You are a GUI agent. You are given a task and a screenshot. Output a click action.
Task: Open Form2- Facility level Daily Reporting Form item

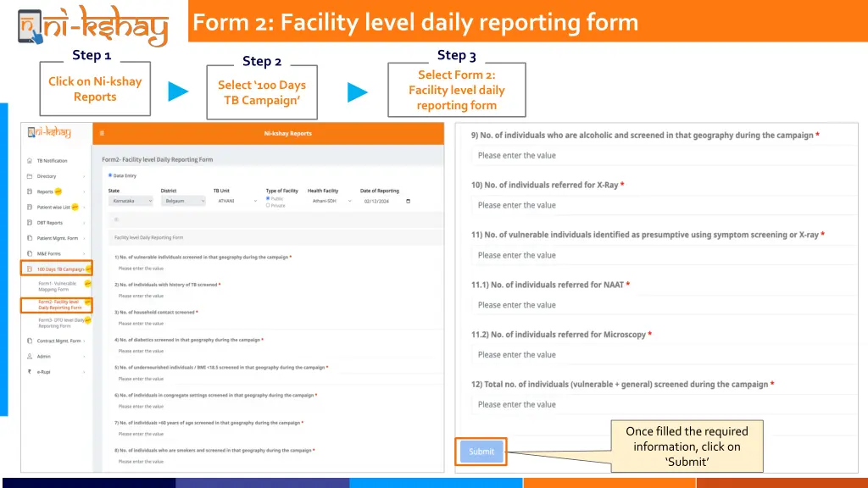click(x=60, y=305)
